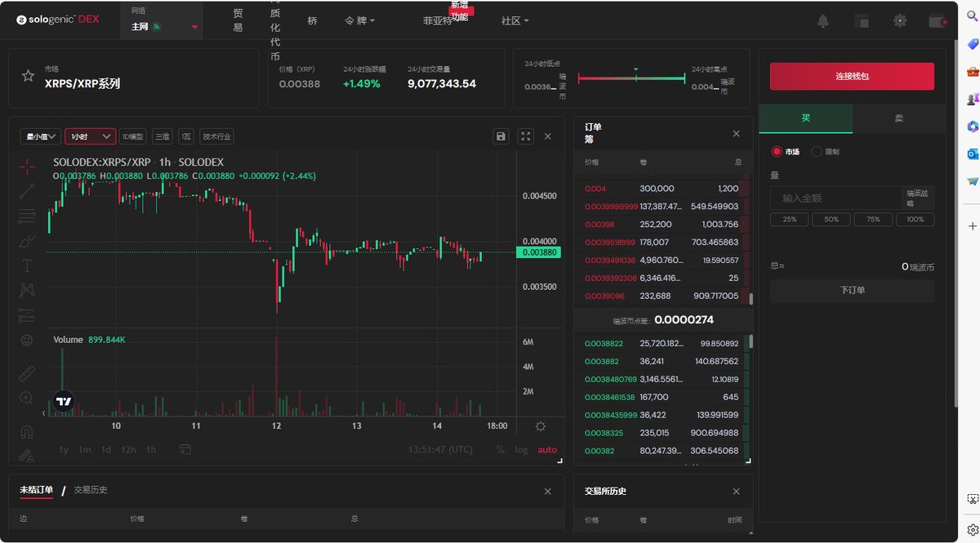Screen dimensions: 980x543
Task: Click the 50% amount button
Action: point(831,219)
